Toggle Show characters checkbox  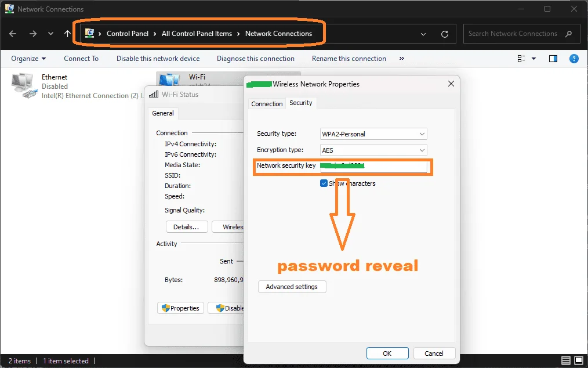(324, 183)
